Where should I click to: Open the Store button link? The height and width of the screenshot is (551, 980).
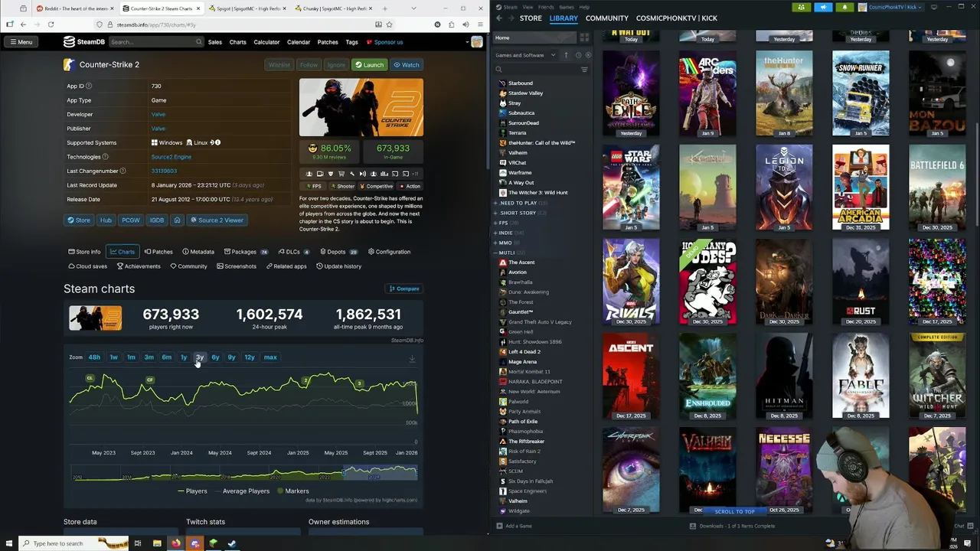(x=79, y=220)
